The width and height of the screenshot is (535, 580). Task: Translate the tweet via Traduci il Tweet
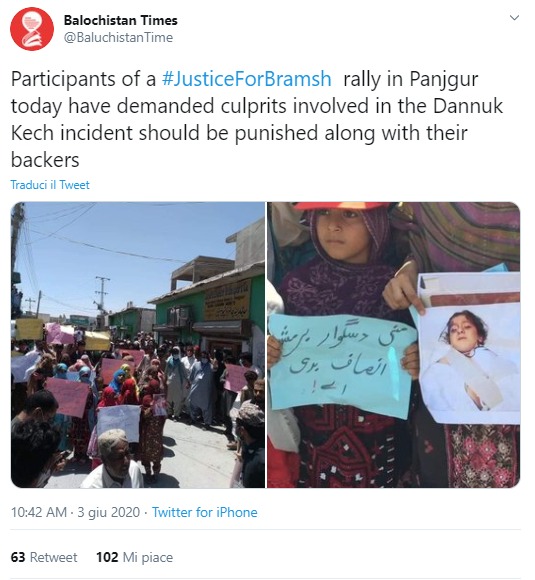50,185
